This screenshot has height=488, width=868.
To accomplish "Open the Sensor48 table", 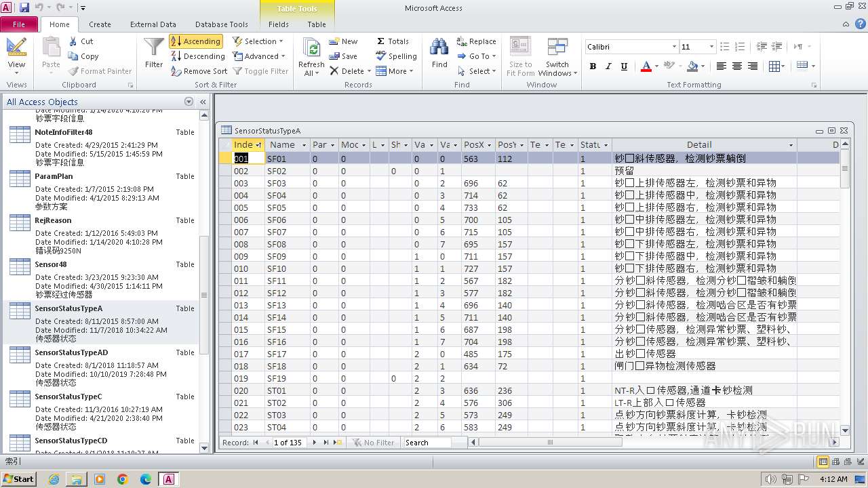I will [x=102, y=279].
